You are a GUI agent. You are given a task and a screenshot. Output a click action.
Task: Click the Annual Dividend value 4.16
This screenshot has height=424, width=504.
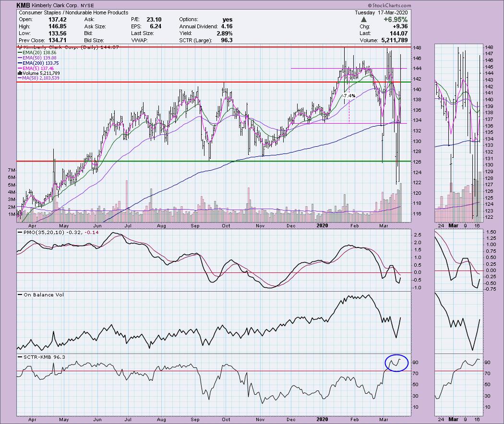pyautogui.click(x=227, y=26)
